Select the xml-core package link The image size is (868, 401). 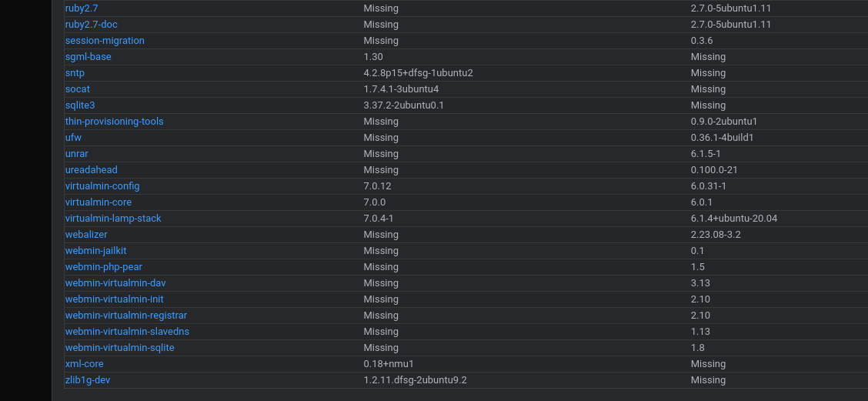(x=84, y=364)
